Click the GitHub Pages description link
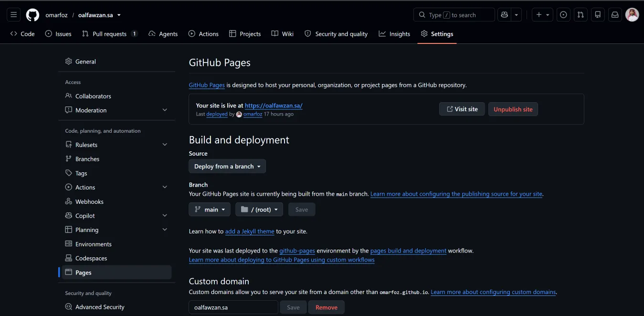644x316 pixels. 207,85
